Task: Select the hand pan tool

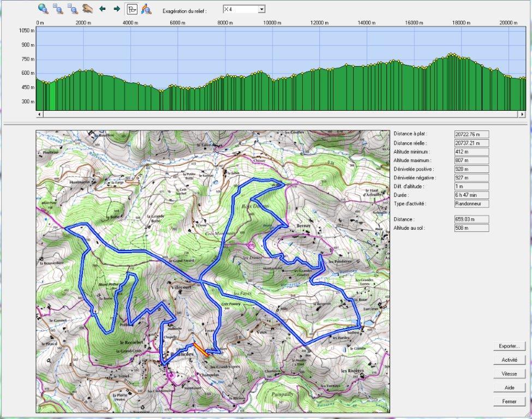Action: [87, 9]
